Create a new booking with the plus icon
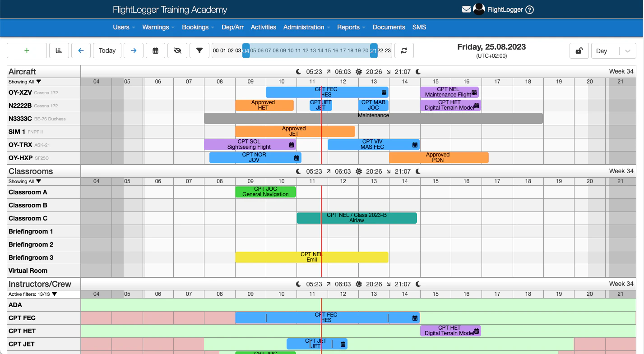 [x=27, y=51]
